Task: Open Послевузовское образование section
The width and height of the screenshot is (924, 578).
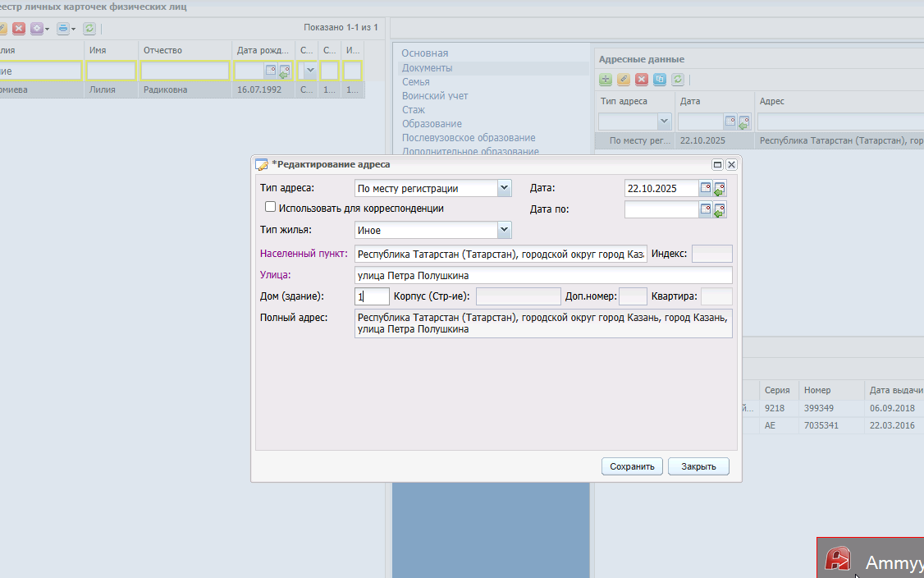Action: pyautogui.click(x=469, y=138)
